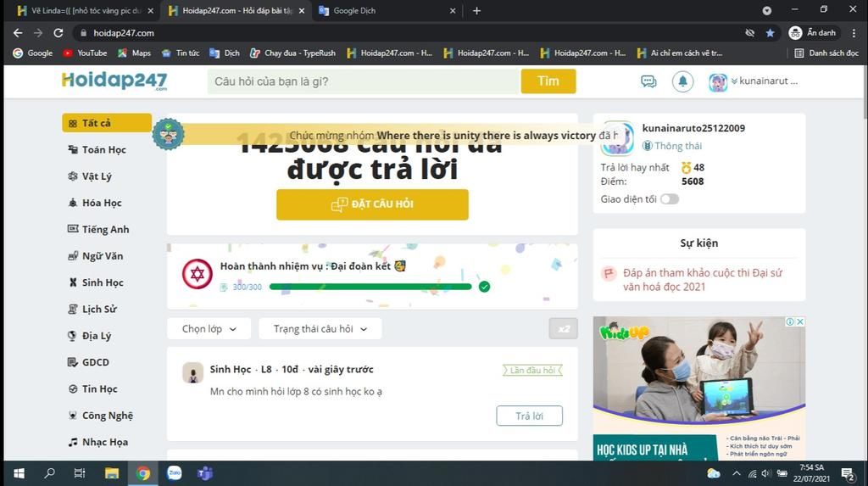The height and width of the screenshot is (486, 868).
Task: Open Microsoft Teams from taskbar
Action: [x=205, y=473]
